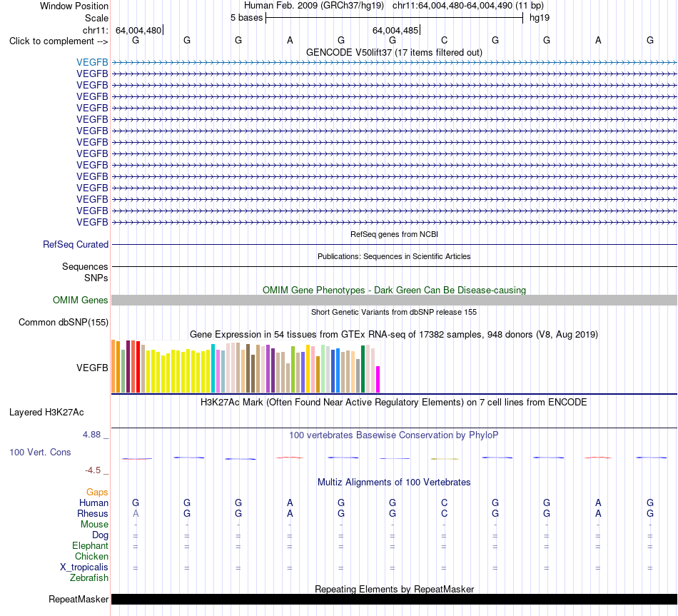Click the faded A base in Rhesus row
Image resolution: width=678 pixels, height=616 pixels.
136,513
